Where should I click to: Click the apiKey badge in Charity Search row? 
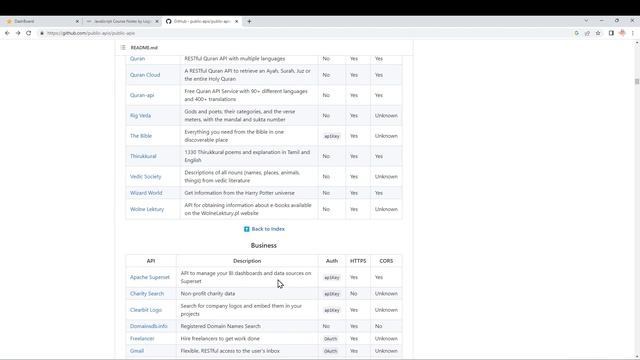click(x=332, y=294)
